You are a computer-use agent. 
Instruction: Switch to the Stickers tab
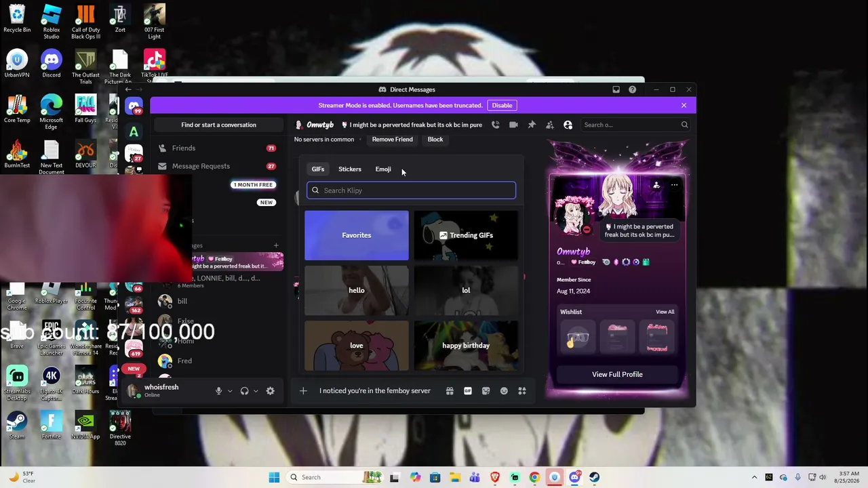coord(350,169)
